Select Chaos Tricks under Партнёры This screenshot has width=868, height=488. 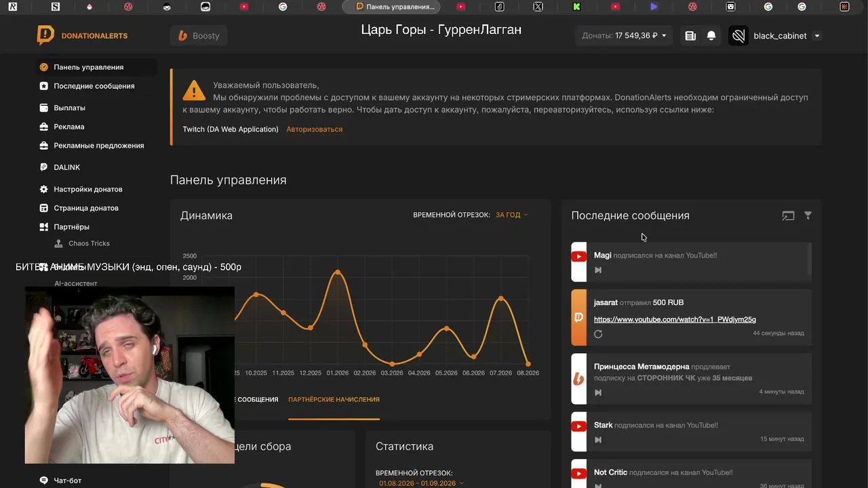(x=89, y=243)
